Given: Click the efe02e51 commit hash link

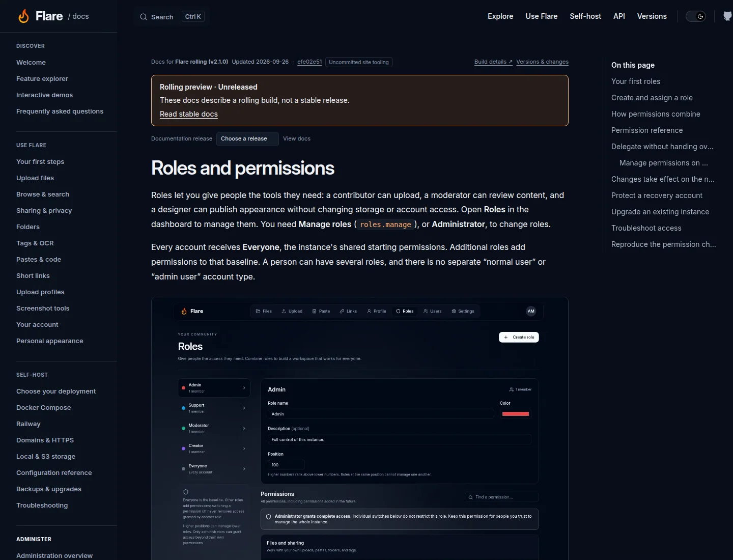Looking at the screenshot, I should click(x=309, y=62).
